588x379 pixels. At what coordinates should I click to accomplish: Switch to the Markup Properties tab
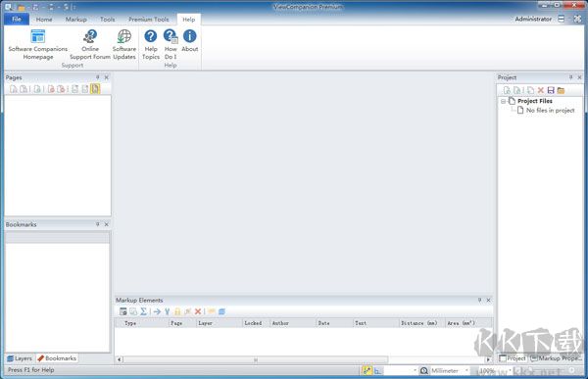click(556, 358)
